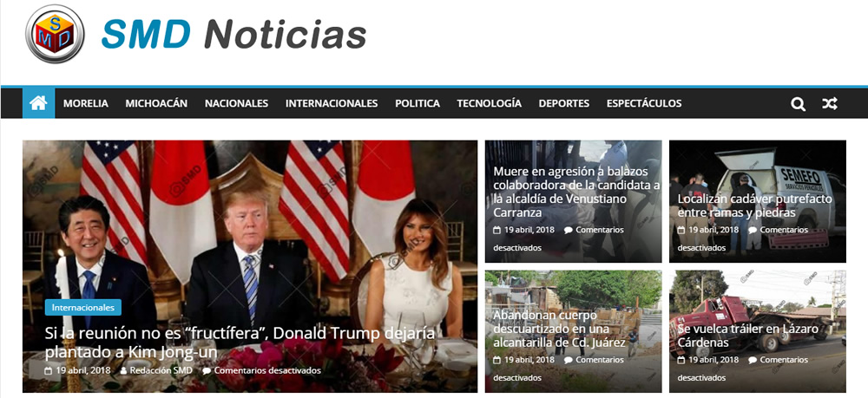The width and height of the screenshot is (868, 398).
Task: Click the shuffle random post icon
Action: 829,103
